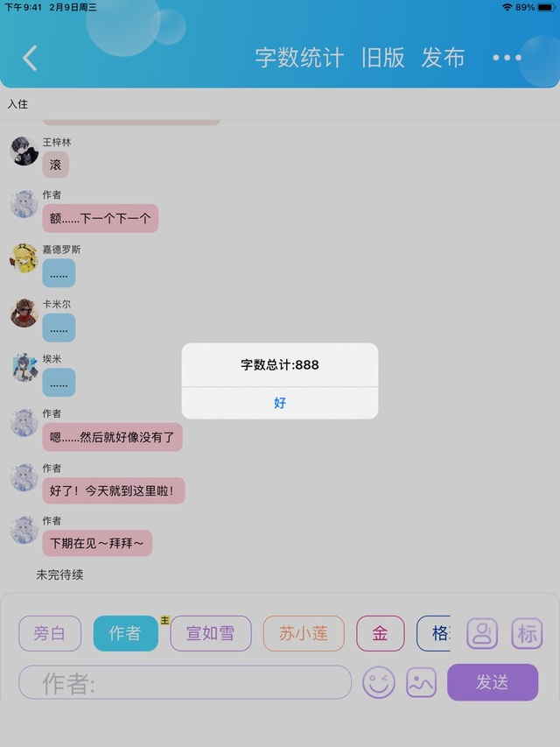This screenshot has height=747, width=560.
Task: Switch to 旧版 old version
Action: (383, 58)
